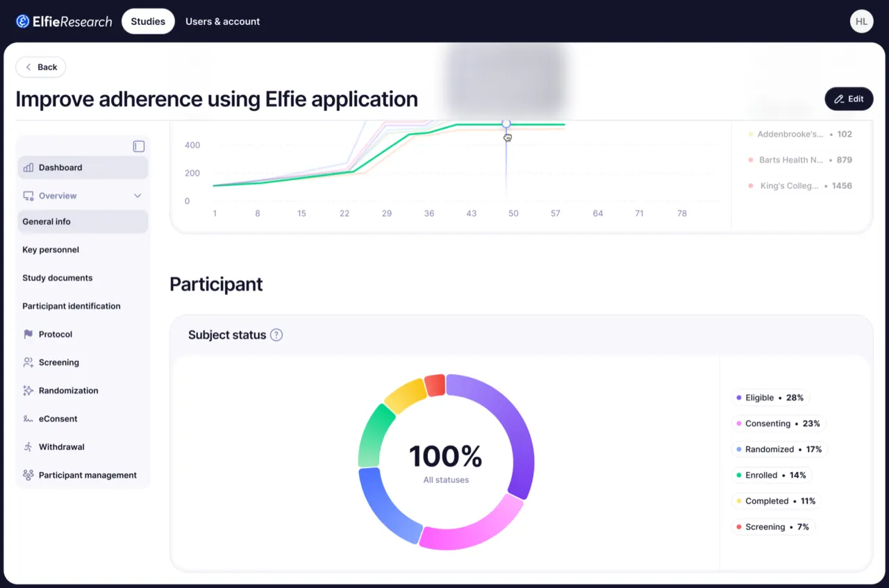Toggle the Consenting 23% legend item

pyautogui.click(x=779, y=423)
